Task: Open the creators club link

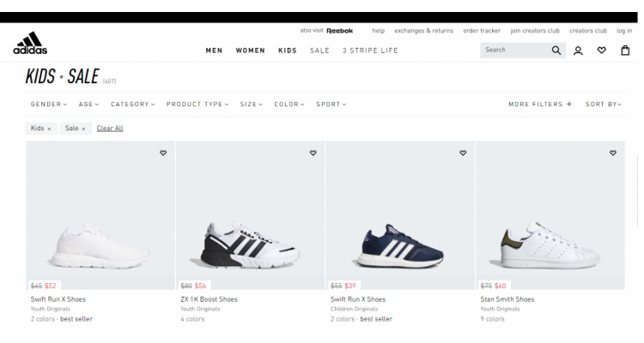Action: click(587, 31)
